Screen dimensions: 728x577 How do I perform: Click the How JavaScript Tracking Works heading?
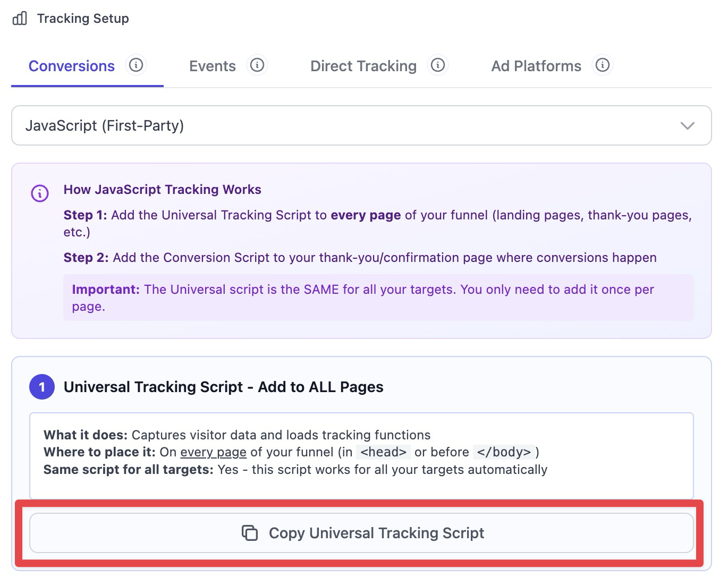163,190
